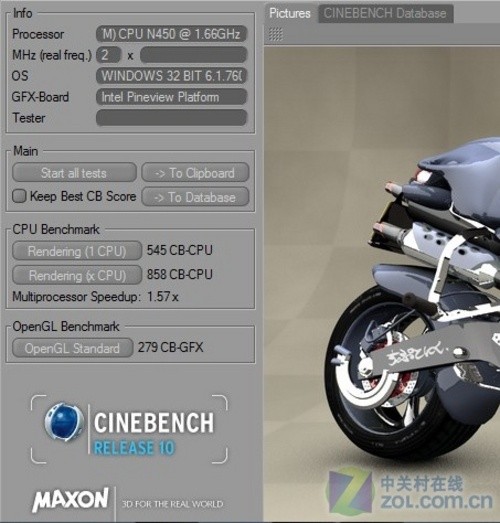Click the 279 CB-GFX score
This screenshot has height=523, width=500.
coord(170,347)
